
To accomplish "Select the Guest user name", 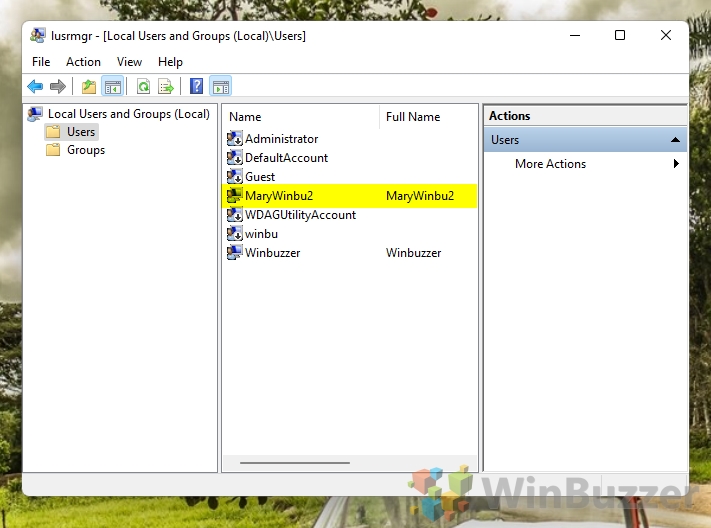I will tap(260, 176).
